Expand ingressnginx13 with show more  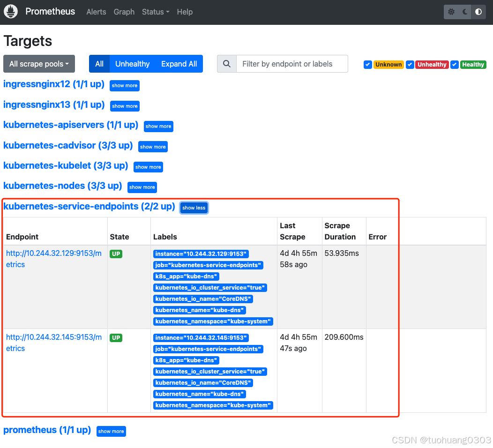pos(125,106)
